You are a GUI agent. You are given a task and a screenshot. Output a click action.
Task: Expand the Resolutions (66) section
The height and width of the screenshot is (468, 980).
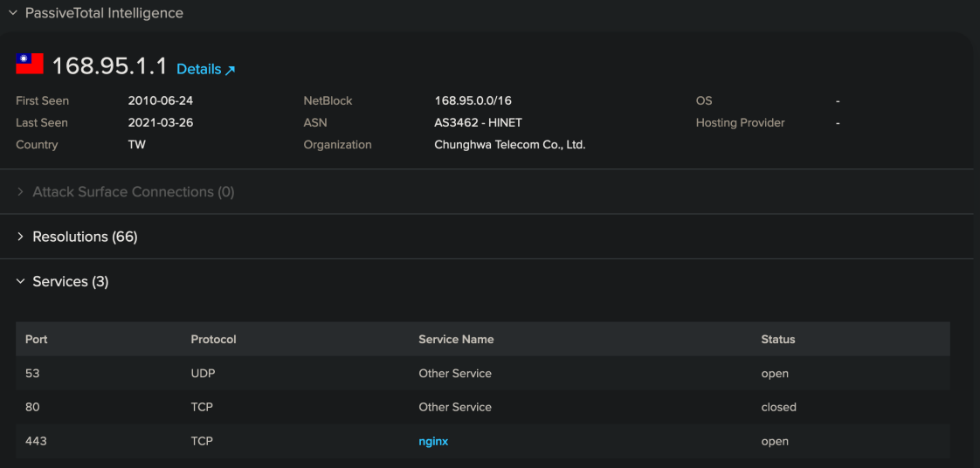(85, 237)
